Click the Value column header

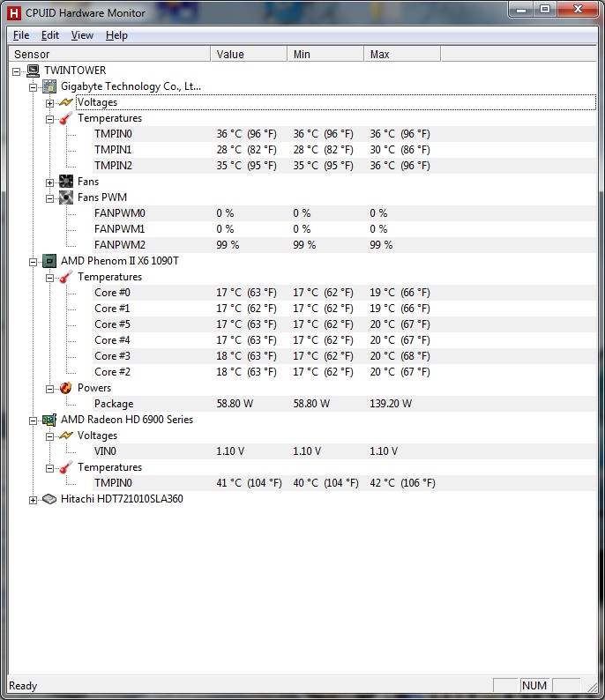tap(249, 54)
